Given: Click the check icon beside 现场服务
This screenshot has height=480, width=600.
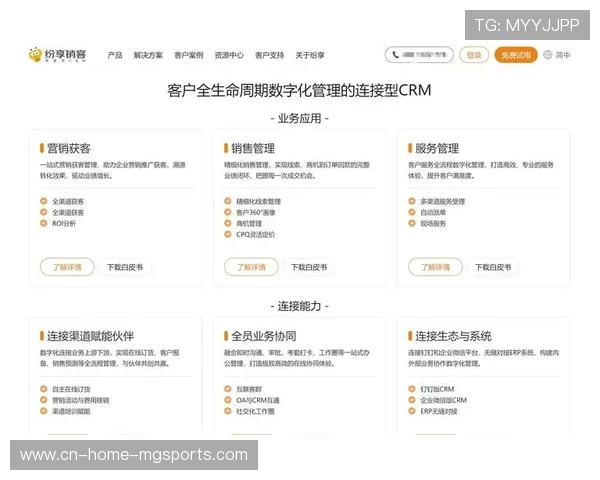Looking at the screenshot, I should [412, 223].
